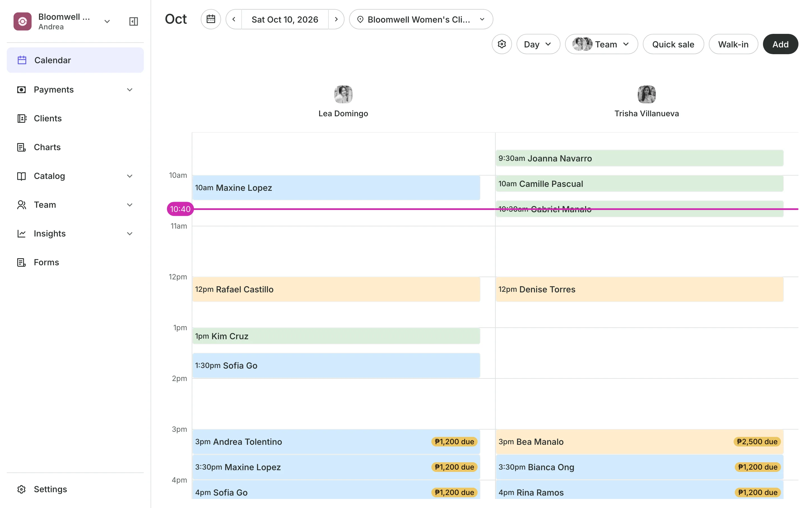
Task: Open Bloomwell Women's Clinic location dropdown
Action: [421, 19]
